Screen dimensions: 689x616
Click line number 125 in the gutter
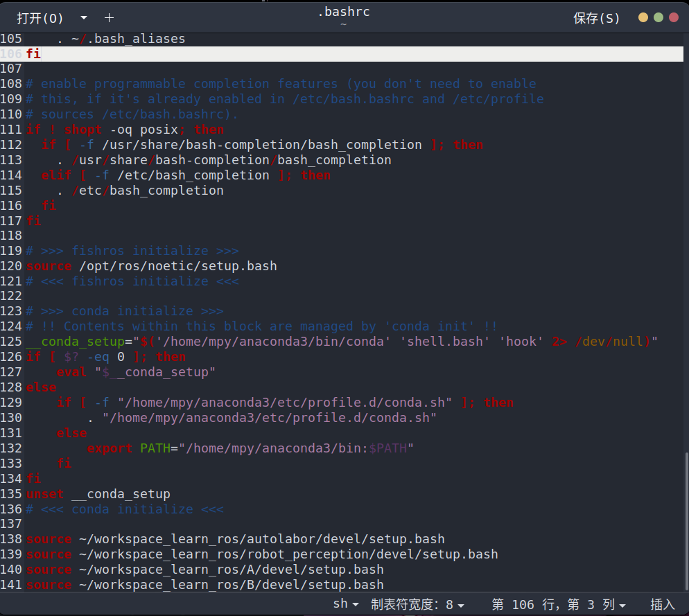pos(12,342)
